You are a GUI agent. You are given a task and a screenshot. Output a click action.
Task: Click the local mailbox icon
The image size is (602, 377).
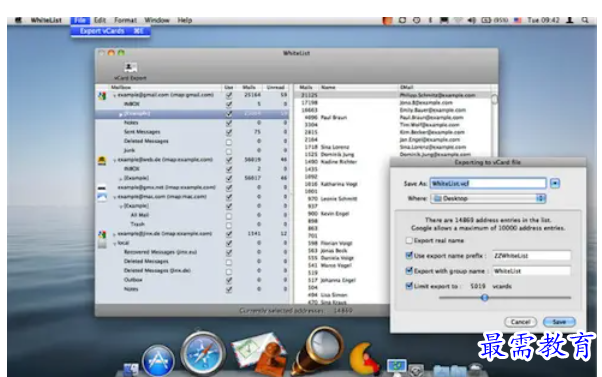point(102,244)
